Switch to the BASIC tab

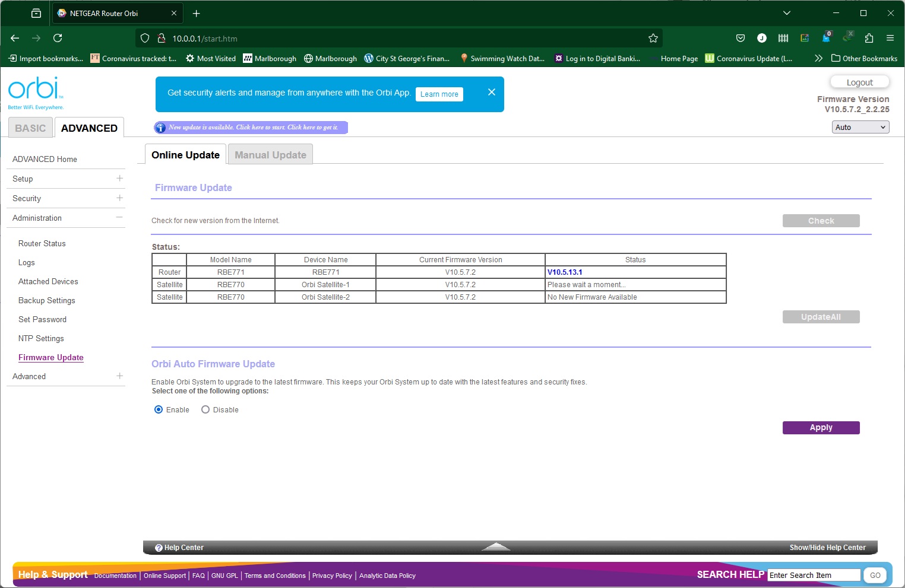click(x=30, y=128)
